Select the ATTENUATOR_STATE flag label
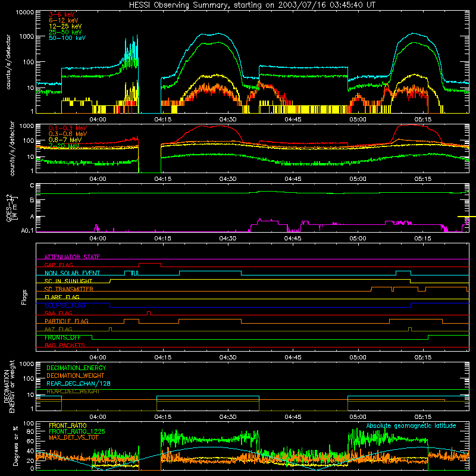476x476 pixels. (x=72, y=257)
